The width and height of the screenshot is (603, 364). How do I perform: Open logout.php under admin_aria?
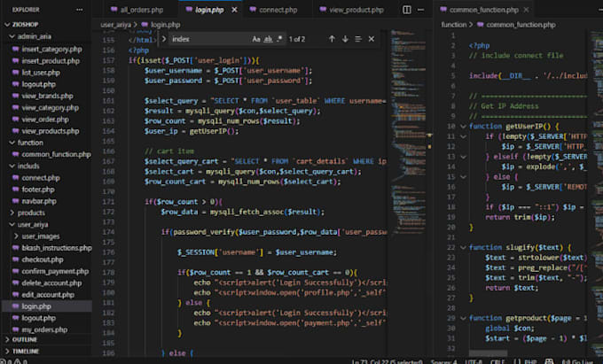(38, 84)
